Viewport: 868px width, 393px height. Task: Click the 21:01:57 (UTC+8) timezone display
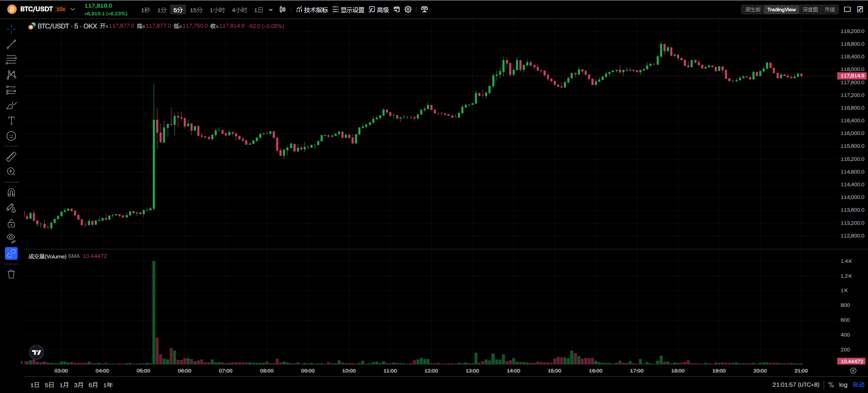[796, 385]
